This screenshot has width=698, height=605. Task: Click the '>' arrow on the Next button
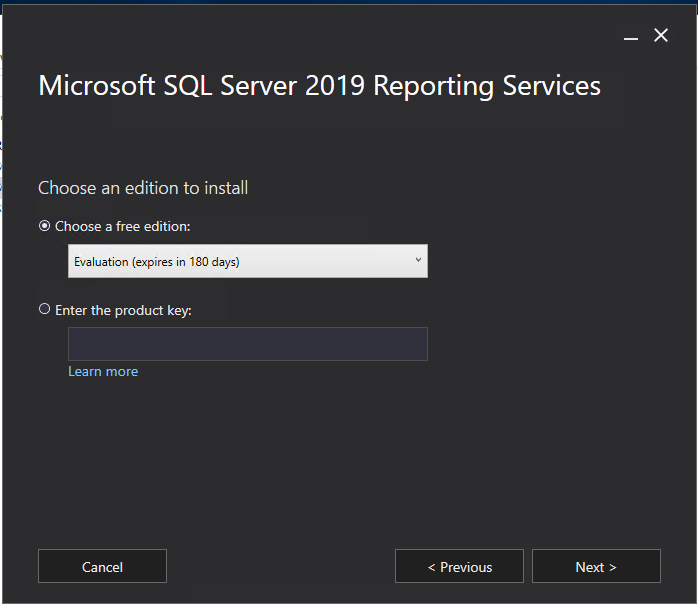pos(612,567)
